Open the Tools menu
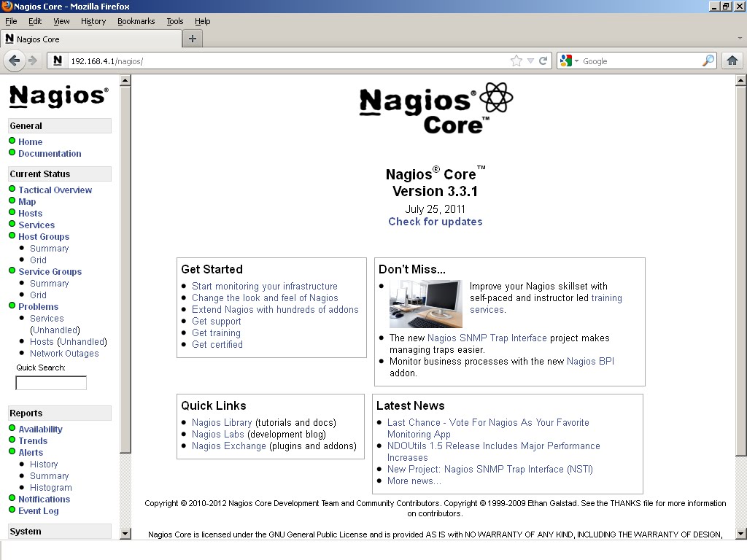 [175, 21]
